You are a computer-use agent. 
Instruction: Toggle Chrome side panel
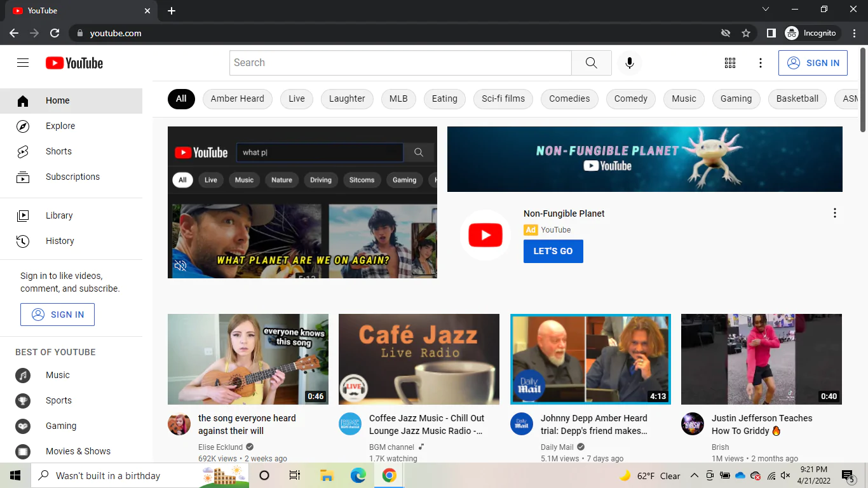771,33
